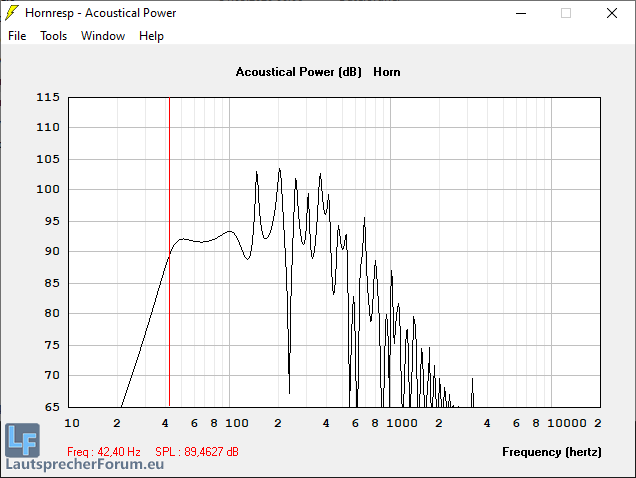This screenshot has width=636, height=478.
Task: Open the File menu
Action: [x=17, y=36]
